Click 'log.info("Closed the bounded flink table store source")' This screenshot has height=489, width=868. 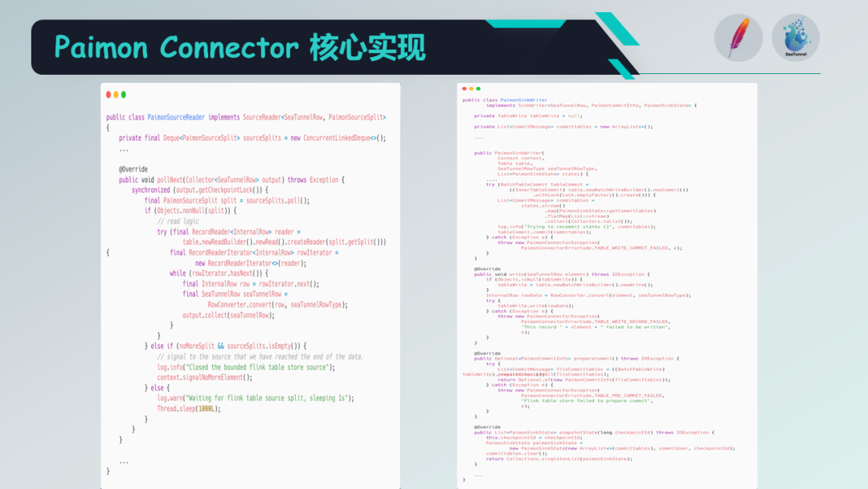coord(246,368)
